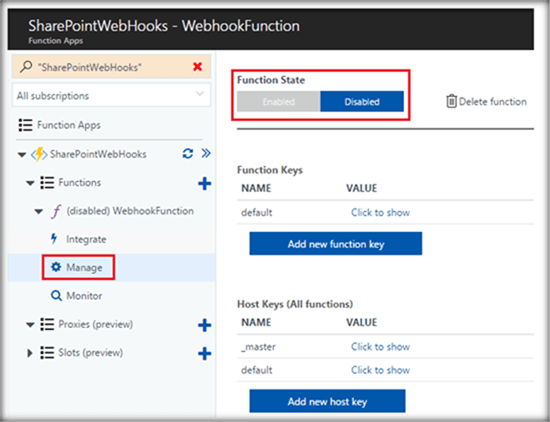
Task: Add a new slot with plus icon
Action: pyautogui.click(x=204, y=353)
